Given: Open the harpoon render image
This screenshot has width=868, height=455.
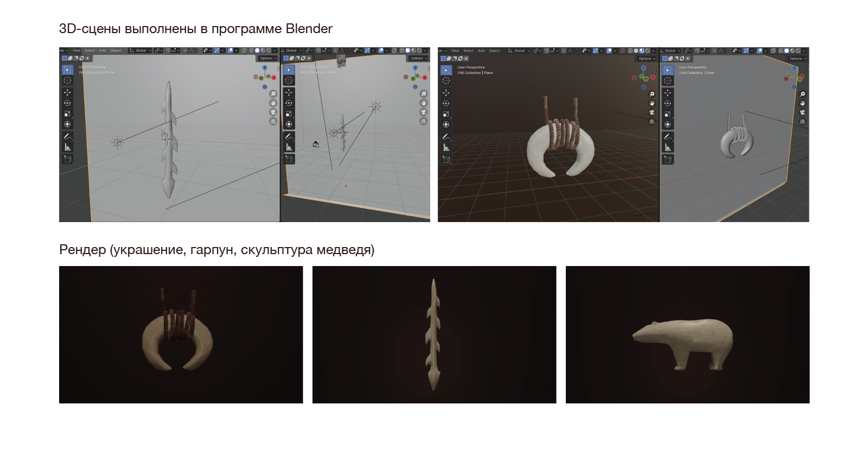Looking at the screenshot, I should 435,334.
